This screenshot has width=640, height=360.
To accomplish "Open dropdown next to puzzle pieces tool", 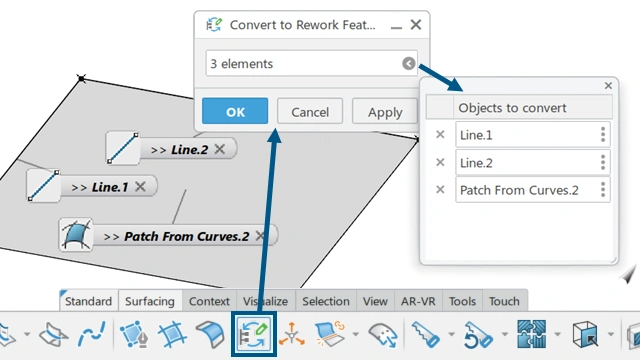I will click(557, 334).
